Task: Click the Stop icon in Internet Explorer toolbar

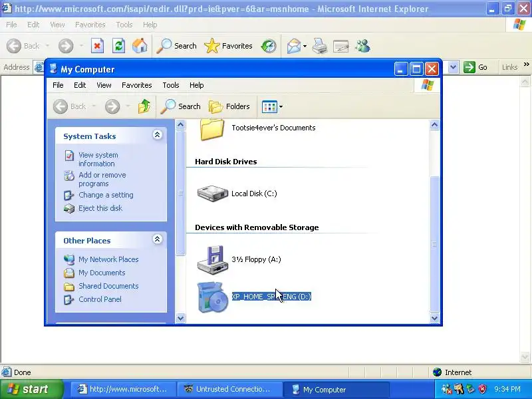Action: (x=97, y=46)
